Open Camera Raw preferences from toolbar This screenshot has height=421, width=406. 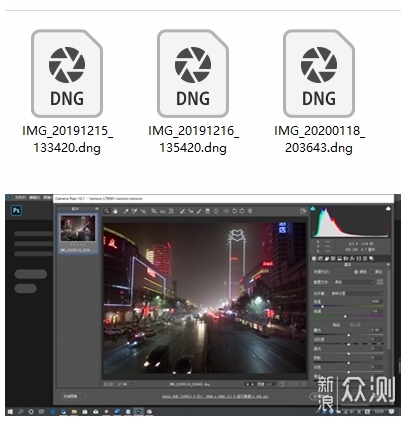point(226,211)
